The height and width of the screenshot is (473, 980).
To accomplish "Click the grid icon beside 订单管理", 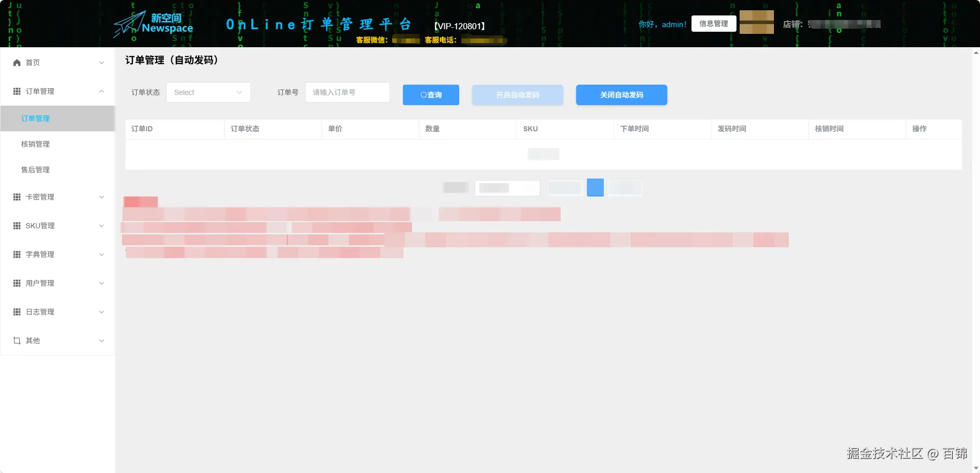I will pyautogui.click(x=16, y=91).
